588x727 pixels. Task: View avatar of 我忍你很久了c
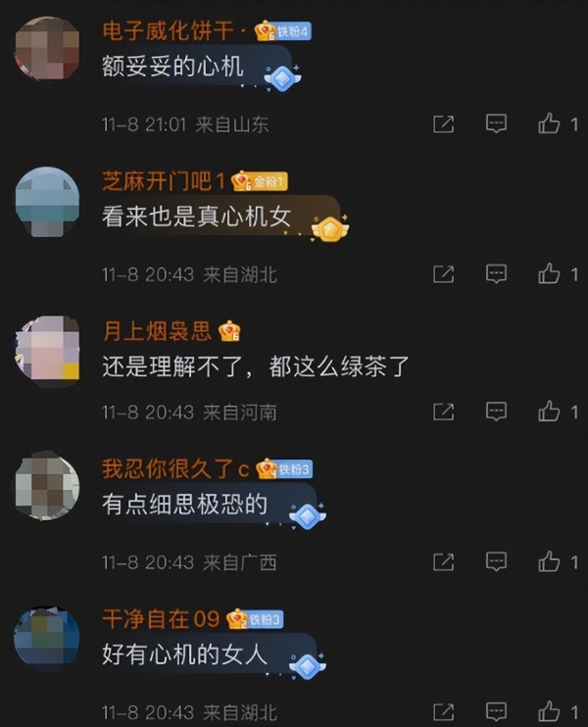point(47,485)
